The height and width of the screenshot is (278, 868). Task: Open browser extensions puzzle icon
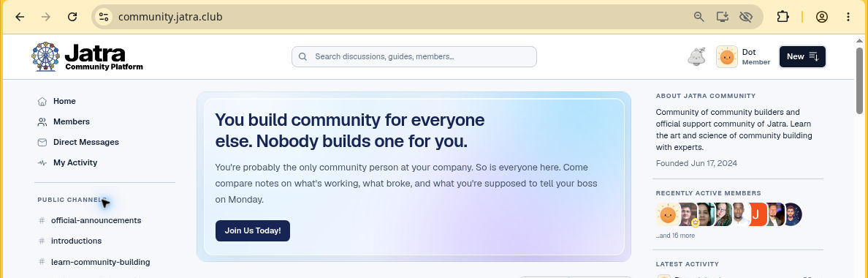coord(783,17)
